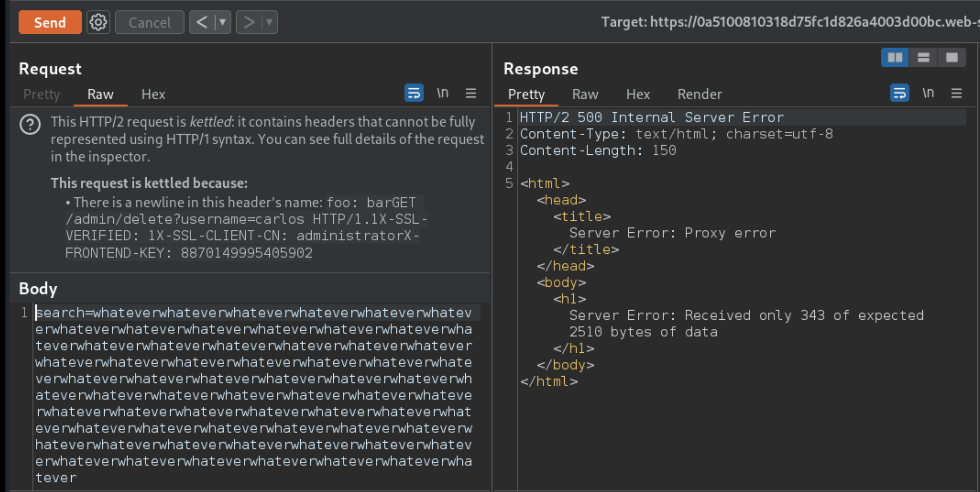The height and width of the screenshot is (492, 980).
Task: Switch to top-bottom split layout view
Action: 923,58
